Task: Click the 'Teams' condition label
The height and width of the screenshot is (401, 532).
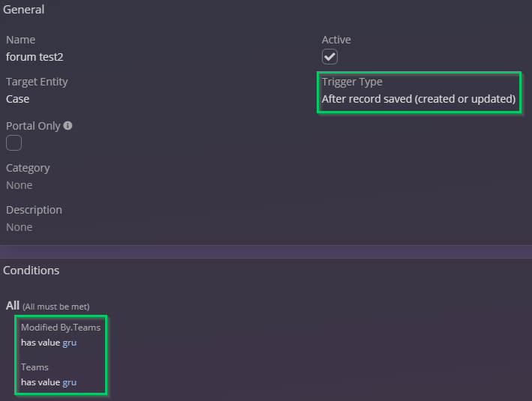Action: coord(35,367)
